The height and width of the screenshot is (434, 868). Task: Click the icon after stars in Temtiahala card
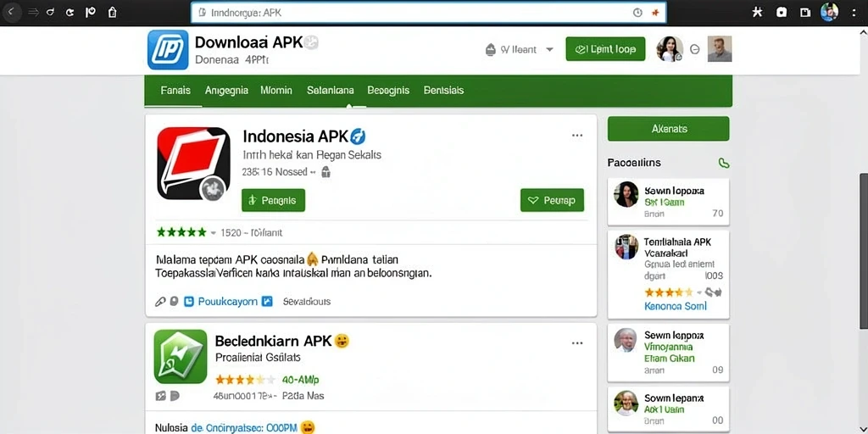[714, 292]
